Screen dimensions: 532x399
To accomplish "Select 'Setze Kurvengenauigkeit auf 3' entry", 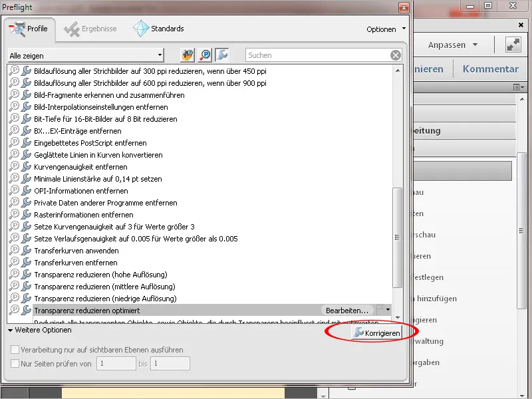I will click(x=114, y=227).
